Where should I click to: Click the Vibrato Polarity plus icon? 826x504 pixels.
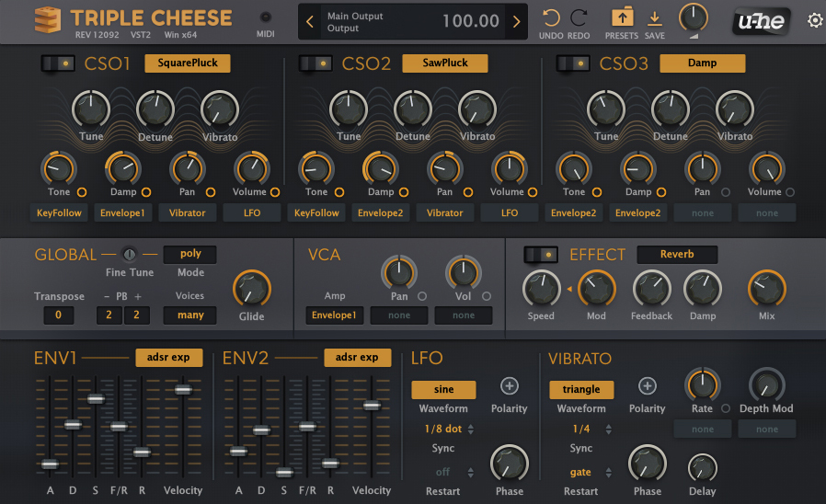click(x=647, y=386)
